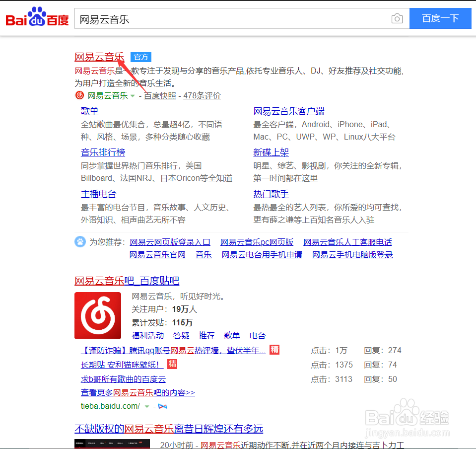Click the red 精 badge beside 谨防诈骗 post
Screen dimensions: 476x449
(x=274, y=350)
